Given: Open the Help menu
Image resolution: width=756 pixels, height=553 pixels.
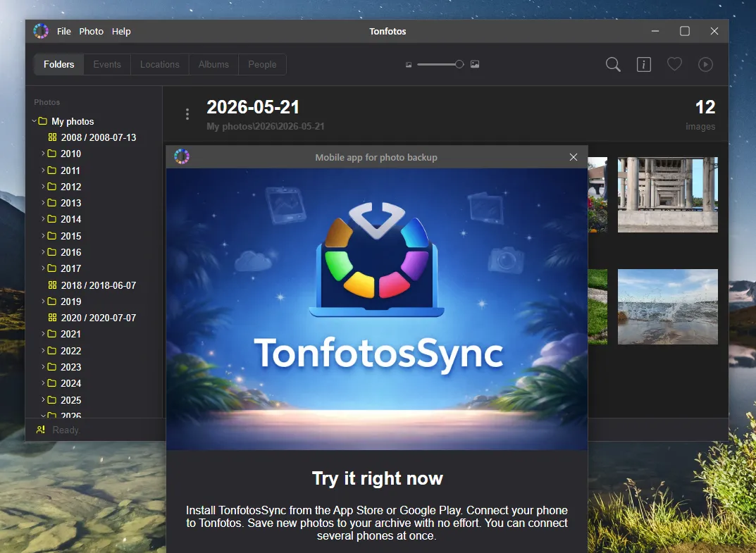Looking at the screenshot, I should (x=121, y=31).
